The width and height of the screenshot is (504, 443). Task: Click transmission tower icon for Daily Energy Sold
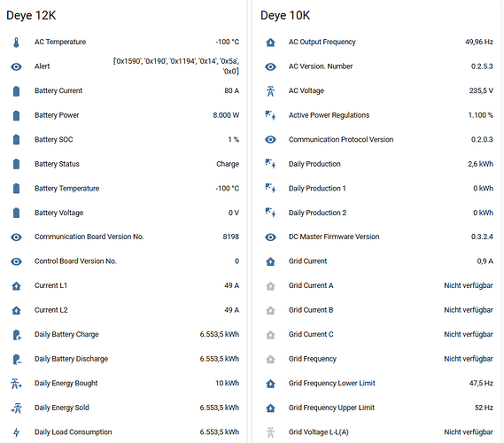coord(17,408)
